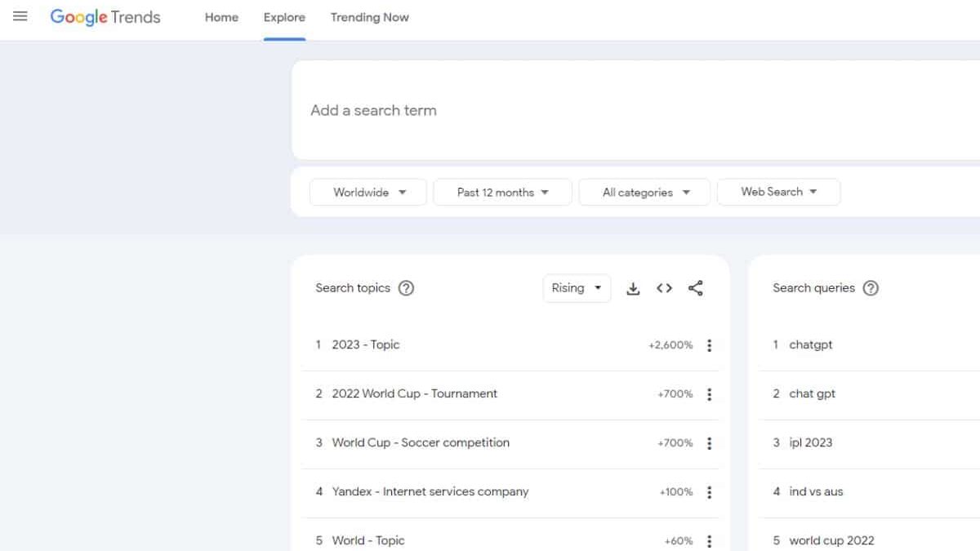Click the Google Trends logo

click(x=105, y=17)
